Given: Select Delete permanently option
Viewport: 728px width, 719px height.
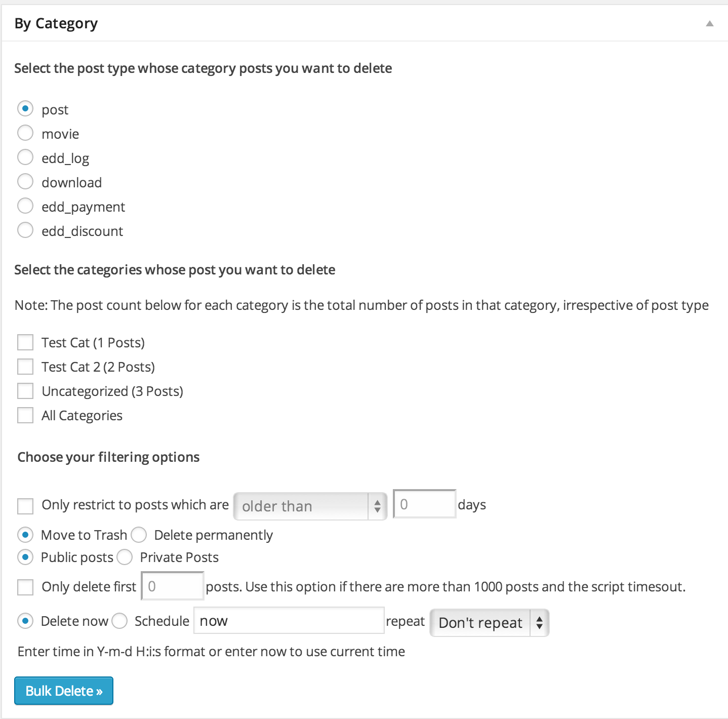Looking at the screenshot, I should pyautogui.click(x=139, y=535).
